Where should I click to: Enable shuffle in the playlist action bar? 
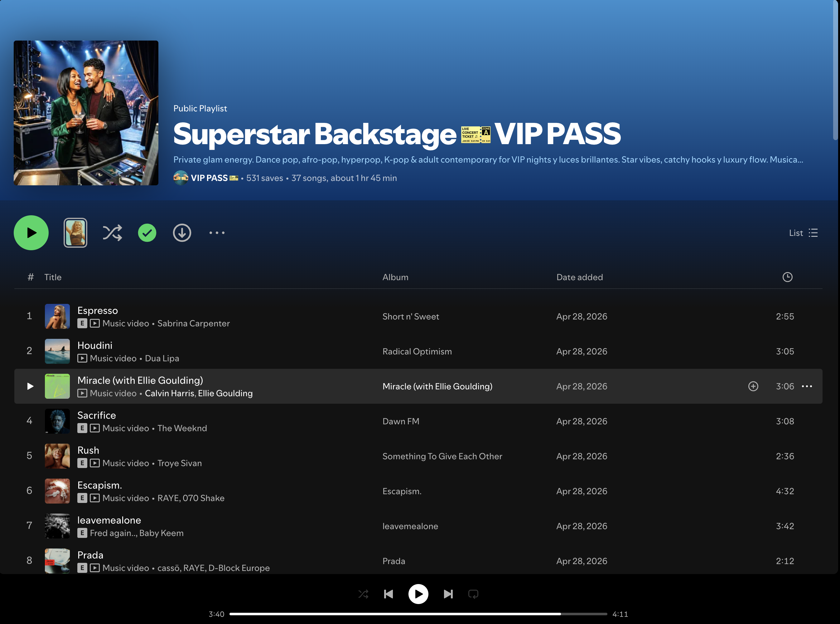[x=112, y=233]
